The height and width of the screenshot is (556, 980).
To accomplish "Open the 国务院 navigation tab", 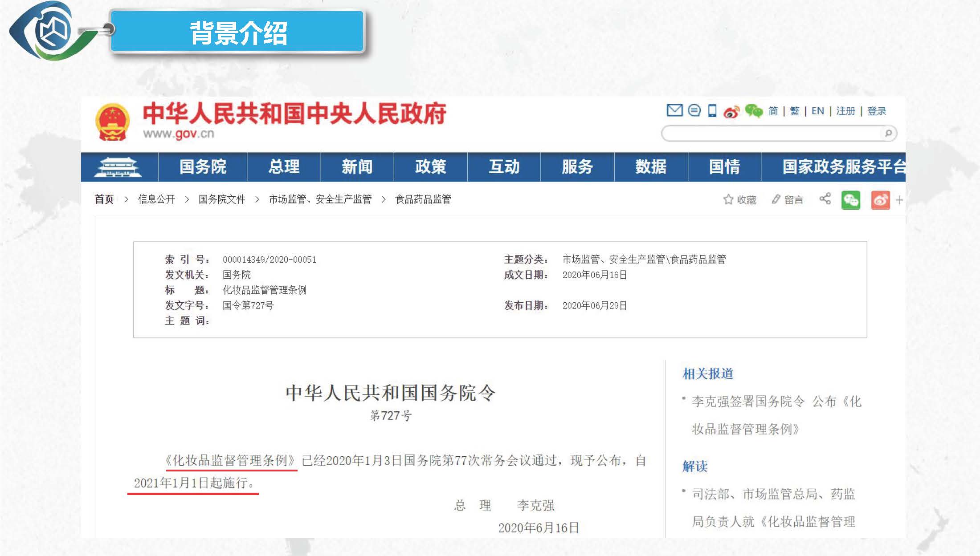I will pos(203,167).
